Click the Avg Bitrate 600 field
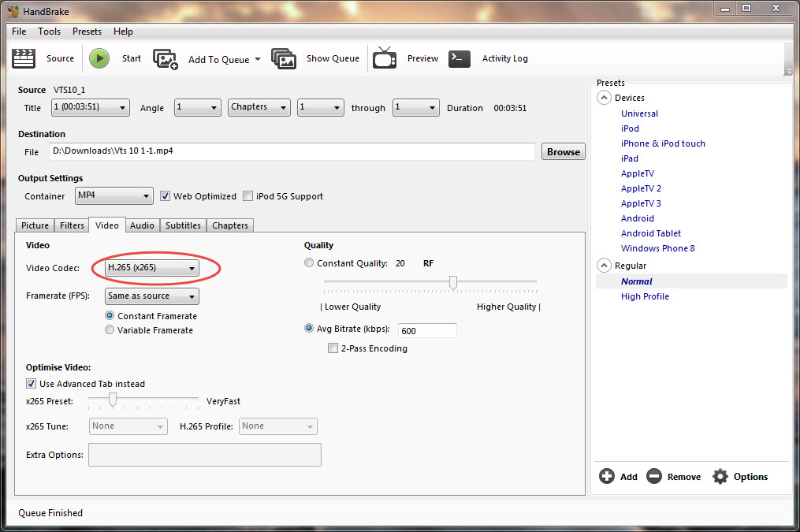The width and height of the screenshot is (800, 532). pos(427,330)
